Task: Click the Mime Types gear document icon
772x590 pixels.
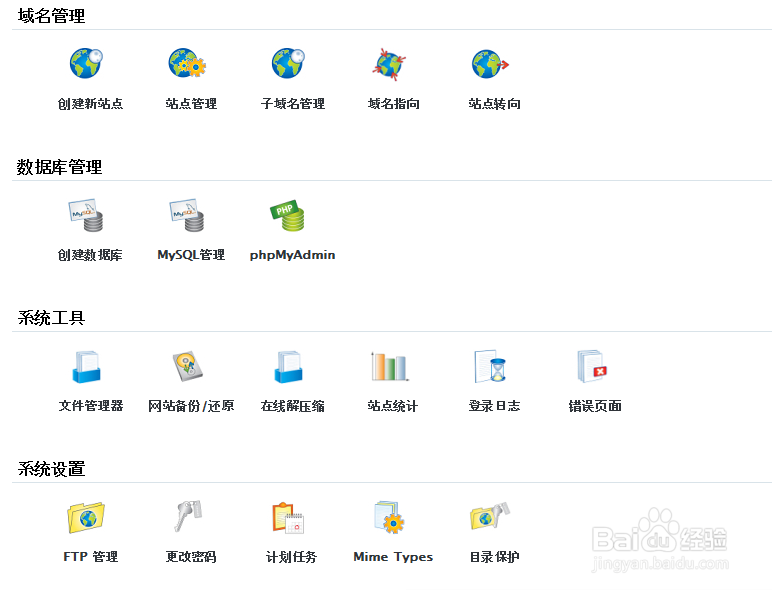Action: coord(389,517)
